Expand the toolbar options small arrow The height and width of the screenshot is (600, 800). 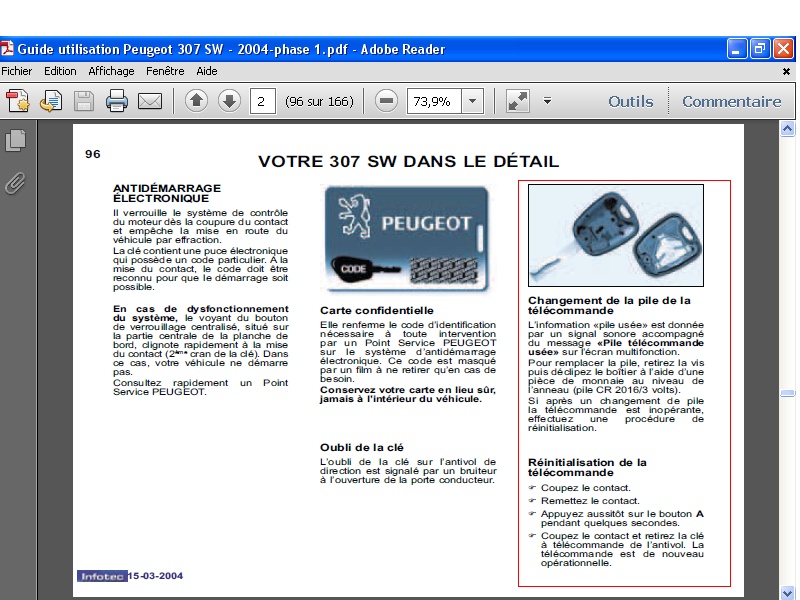[x=547, y=101]
